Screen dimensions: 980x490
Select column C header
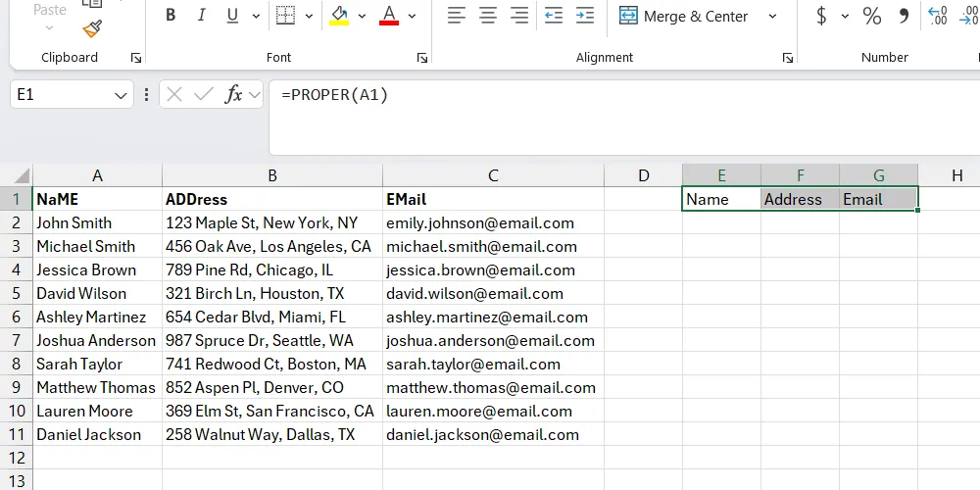pos(493,175)
